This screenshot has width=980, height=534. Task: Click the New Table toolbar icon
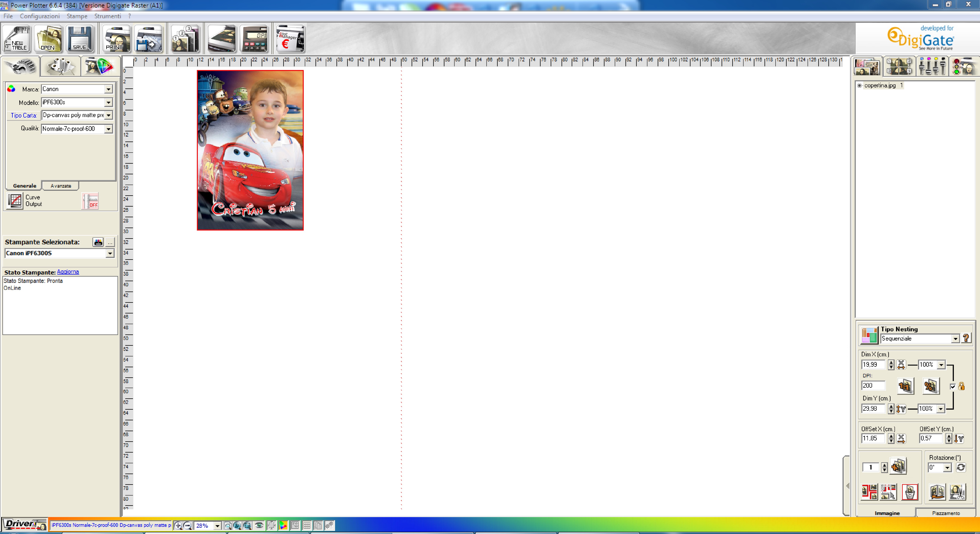17,39
